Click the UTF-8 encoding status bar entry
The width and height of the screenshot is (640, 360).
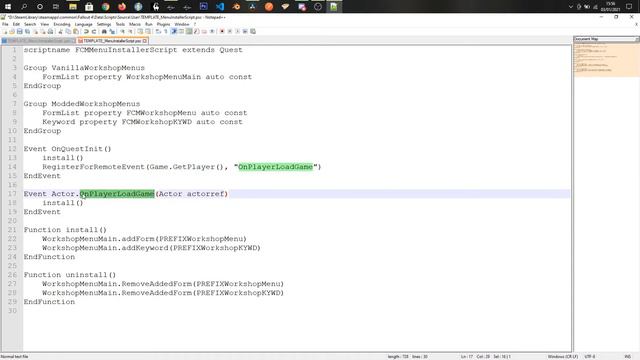coord(590,356)
